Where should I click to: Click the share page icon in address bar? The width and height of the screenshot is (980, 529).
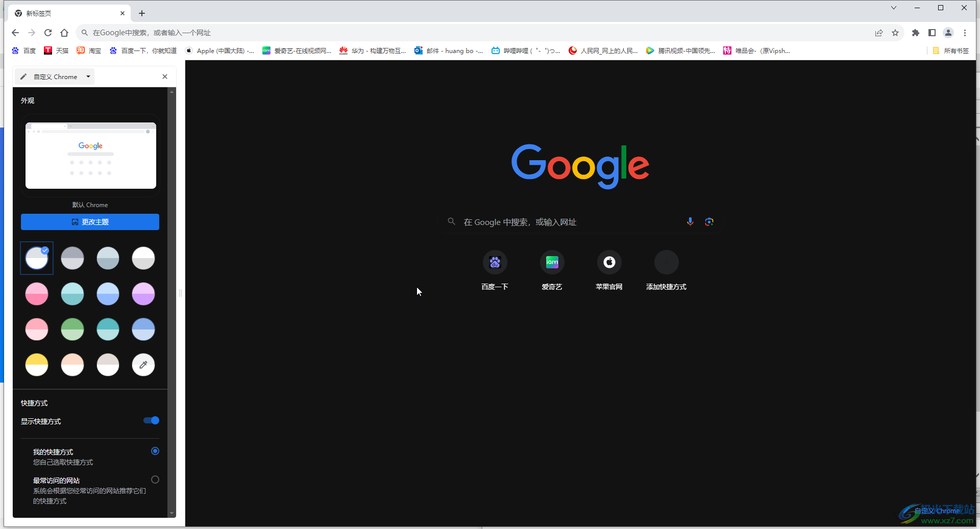pos(879,33)
